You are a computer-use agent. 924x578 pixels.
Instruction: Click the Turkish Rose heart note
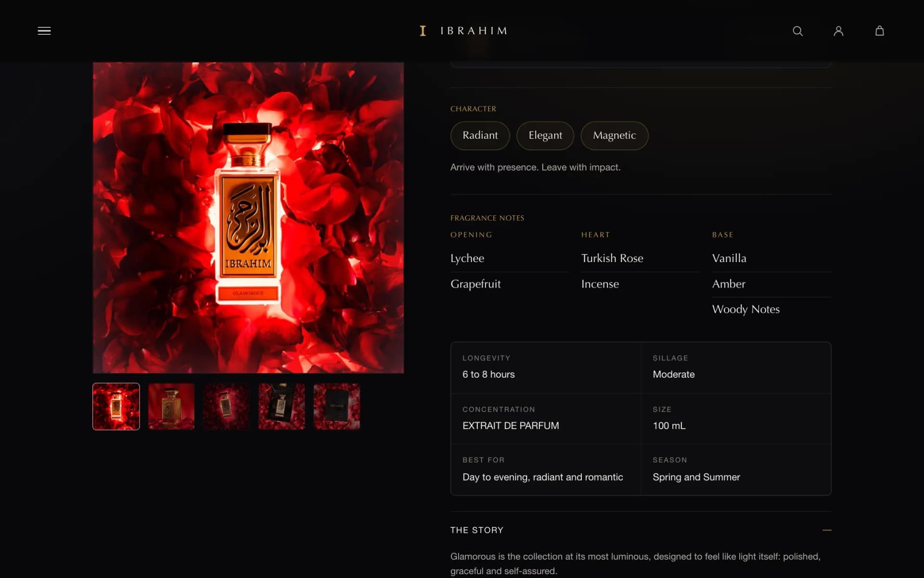point(612,258)
